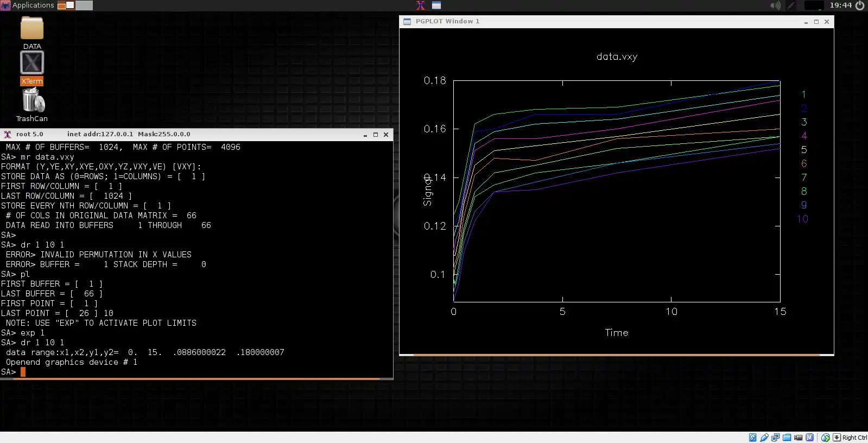Open the TrashCan desktop icon
The image size is (868, 443).
32,102
